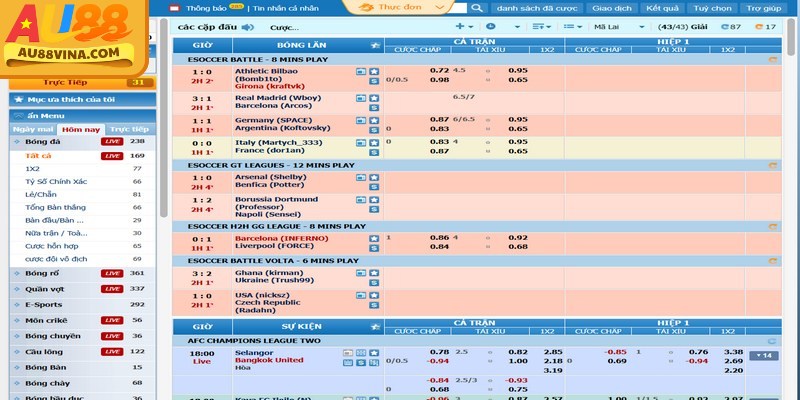Open live TV icon for Real Madrid match

361,98
